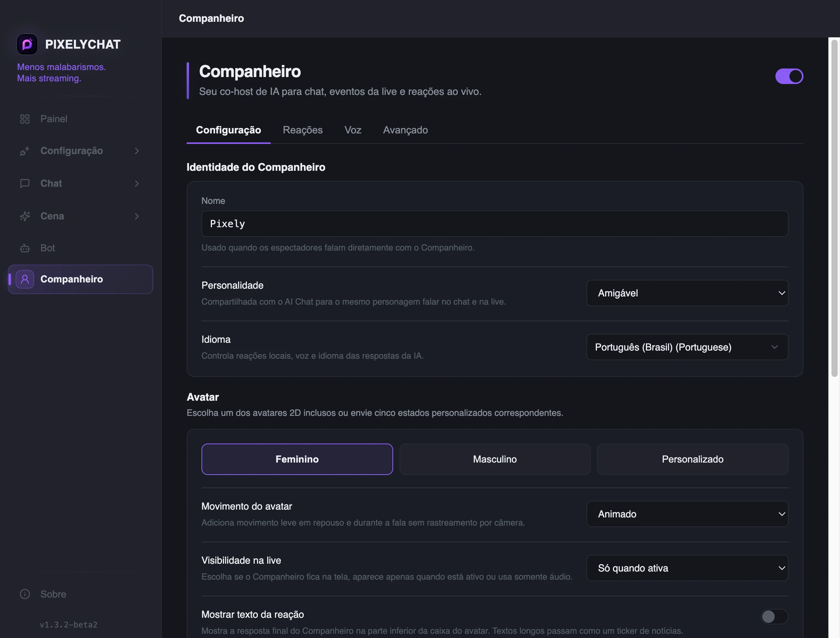Click the Visibilidade na live label
Screen dimensions: 840x638
241,561
